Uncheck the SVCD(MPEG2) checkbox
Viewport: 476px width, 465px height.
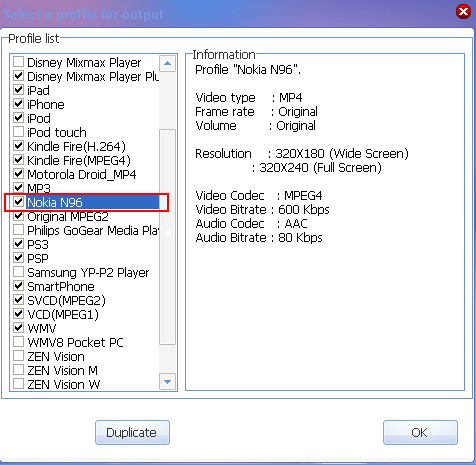(x=18, y=300)
